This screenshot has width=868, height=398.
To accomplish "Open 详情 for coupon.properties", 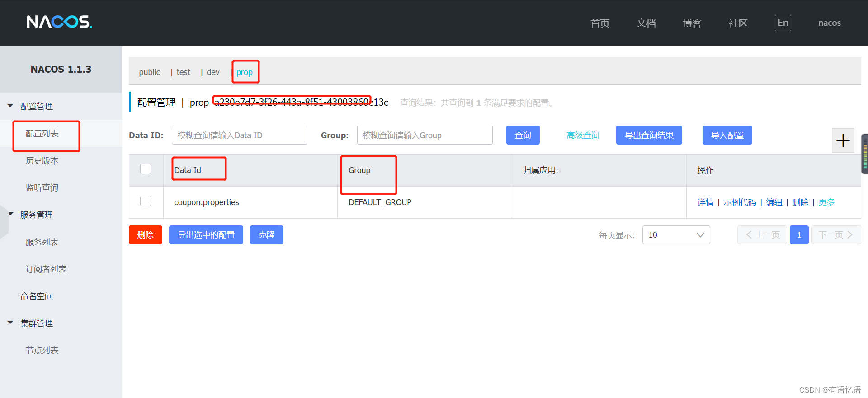I will (x=705, y=202).
